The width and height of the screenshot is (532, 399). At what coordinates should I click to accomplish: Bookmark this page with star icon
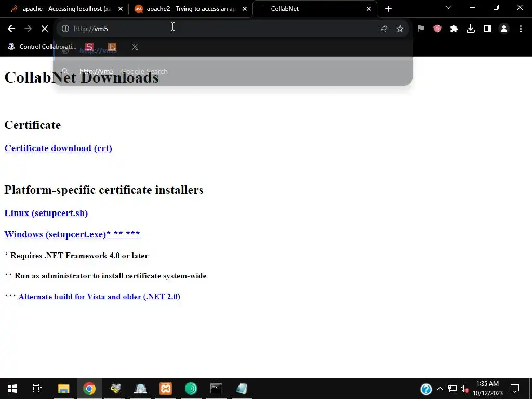coord(400,29)
